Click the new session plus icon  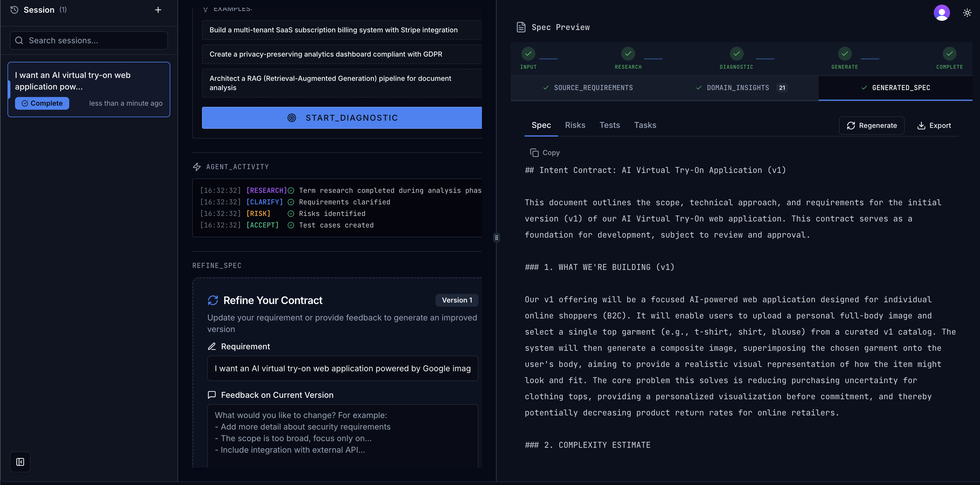(158, 10)
